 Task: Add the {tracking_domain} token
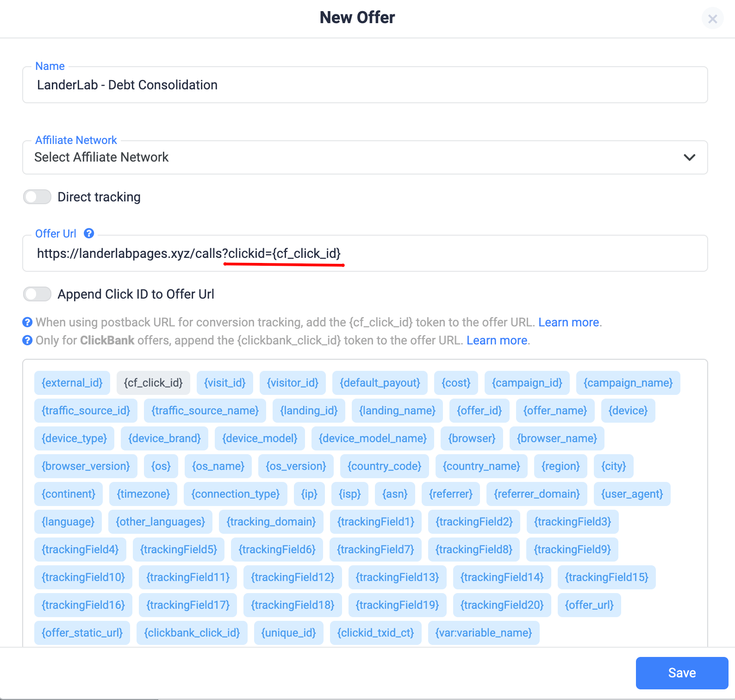tap(271, 522)
